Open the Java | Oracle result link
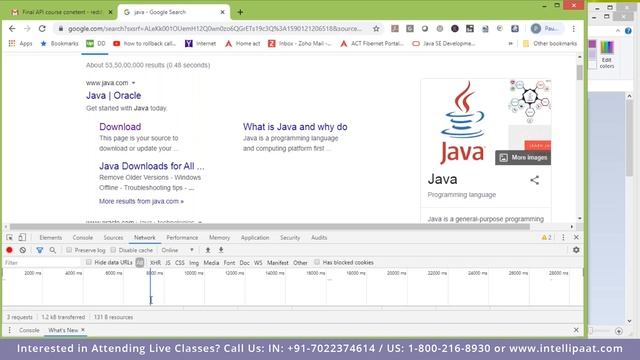 (x=113, y=96)
